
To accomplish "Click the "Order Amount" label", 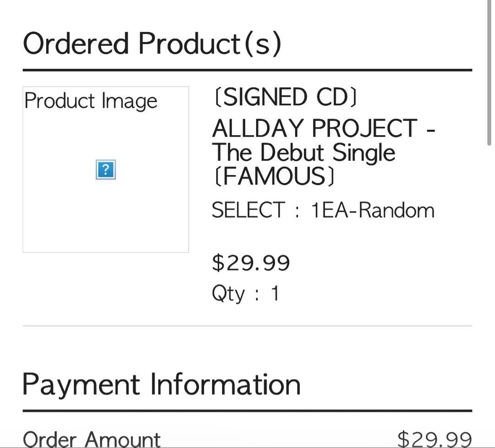I will coord(92,439).
